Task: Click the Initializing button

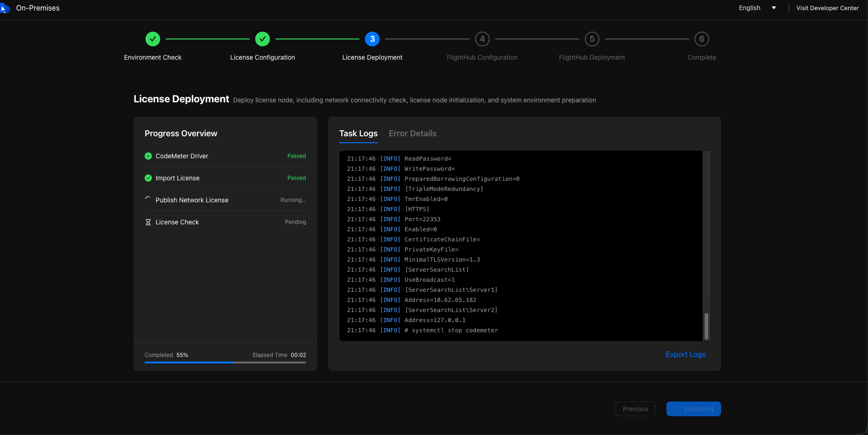Action: [x=694, y=409]
